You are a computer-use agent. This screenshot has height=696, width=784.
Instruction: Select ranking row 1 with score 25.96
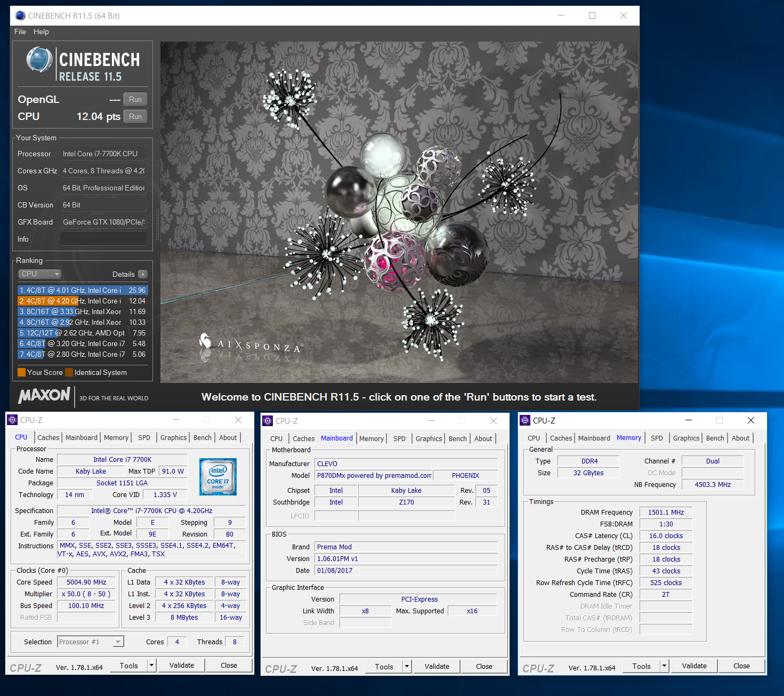tap(83, 290)
